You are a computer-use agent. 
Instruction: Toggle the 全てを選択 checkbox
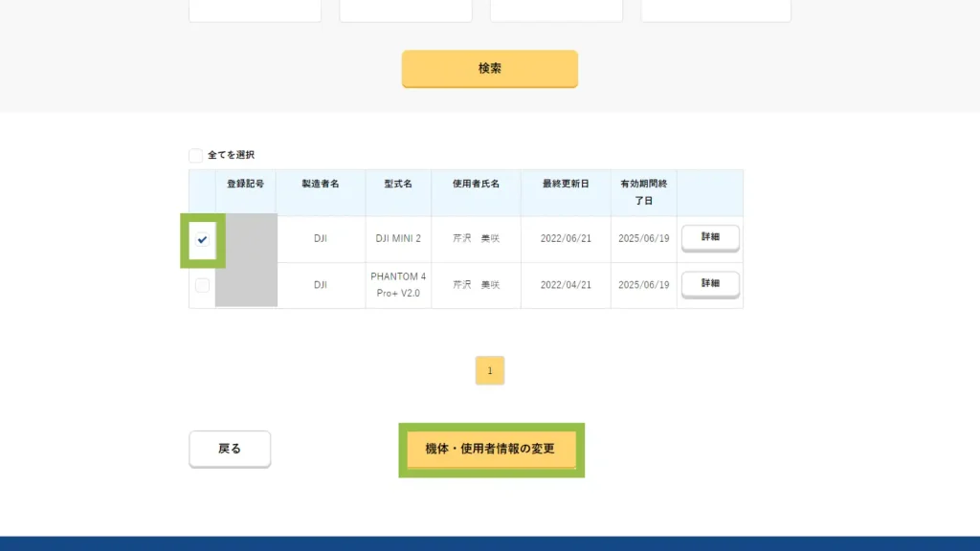(196, 155)
